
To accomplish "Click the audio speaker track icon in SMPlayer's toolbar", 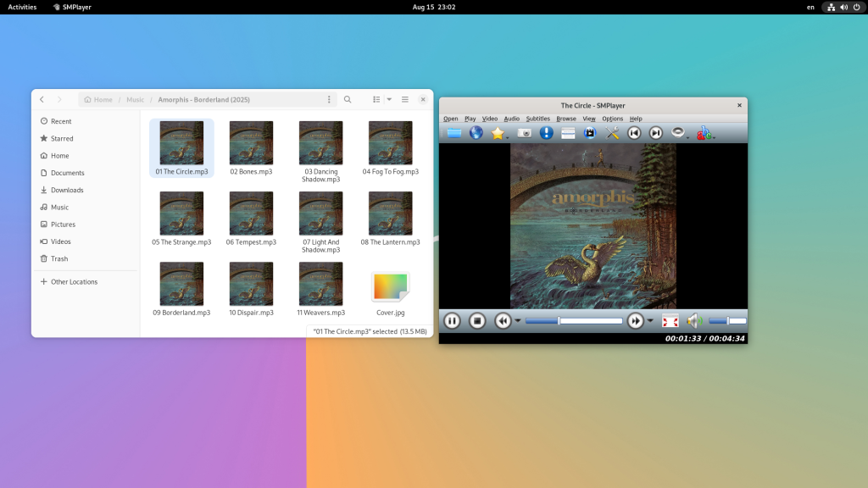I will click(x=677, y=131).
